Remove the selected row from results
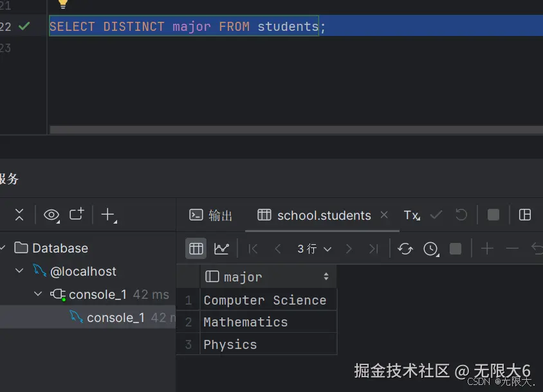Screen dimensions: 543x392 point(511,248)
